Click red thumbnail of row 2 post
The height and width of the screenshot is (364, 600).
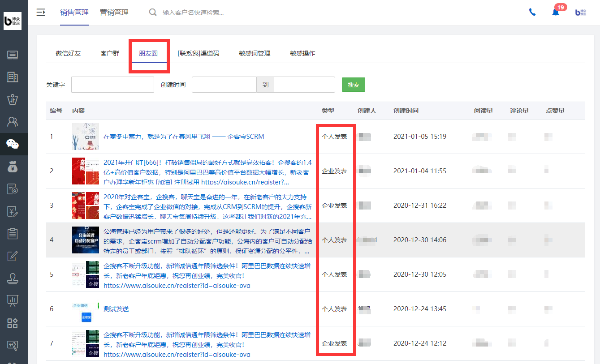pos(86,171)
